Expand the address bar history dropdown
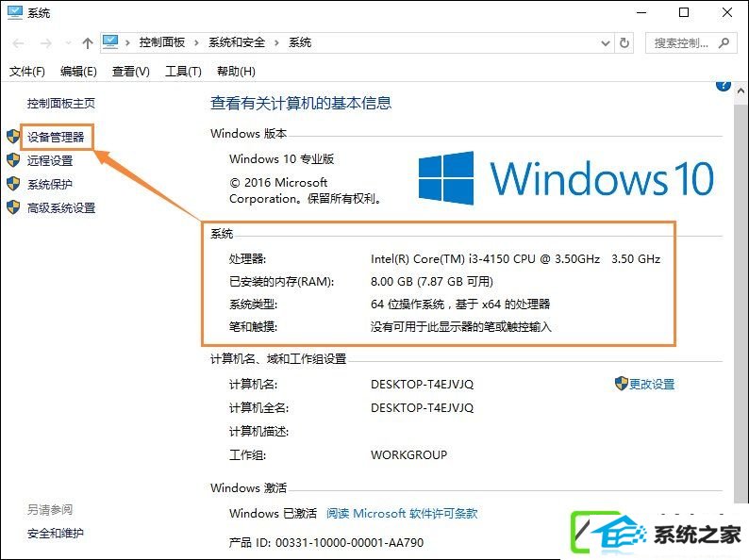 coord(606,43)
